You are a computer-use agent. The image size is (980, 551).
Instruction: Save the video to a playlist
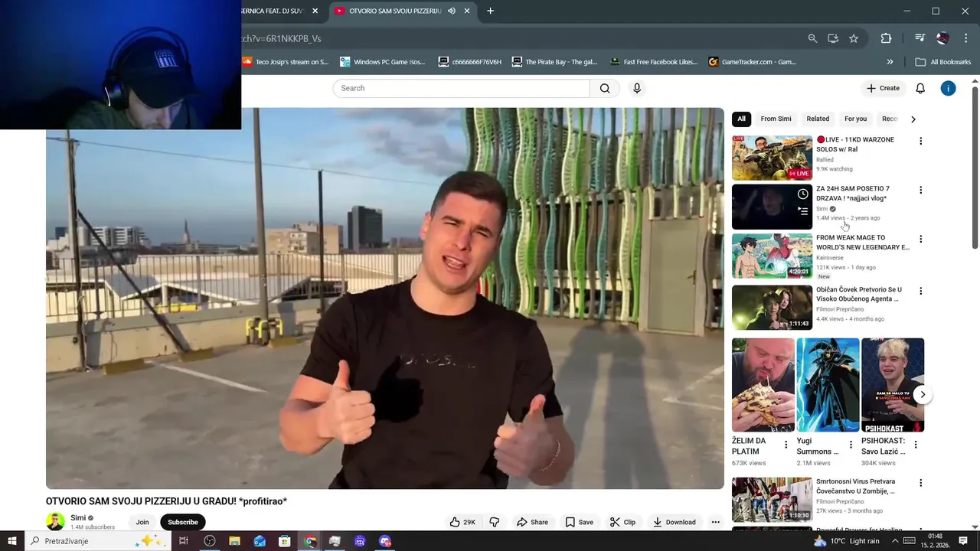(579, 522)
